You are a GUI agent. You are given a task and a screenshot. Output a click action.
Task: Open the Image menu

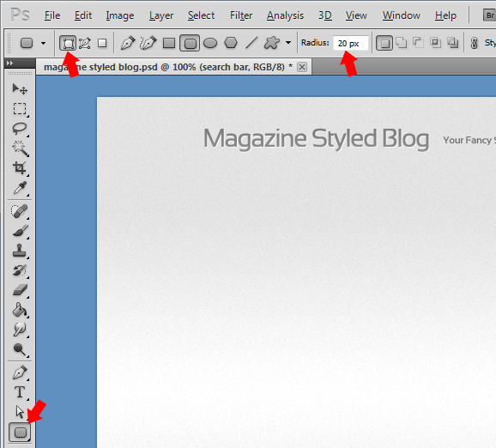(x=120, y=15)
